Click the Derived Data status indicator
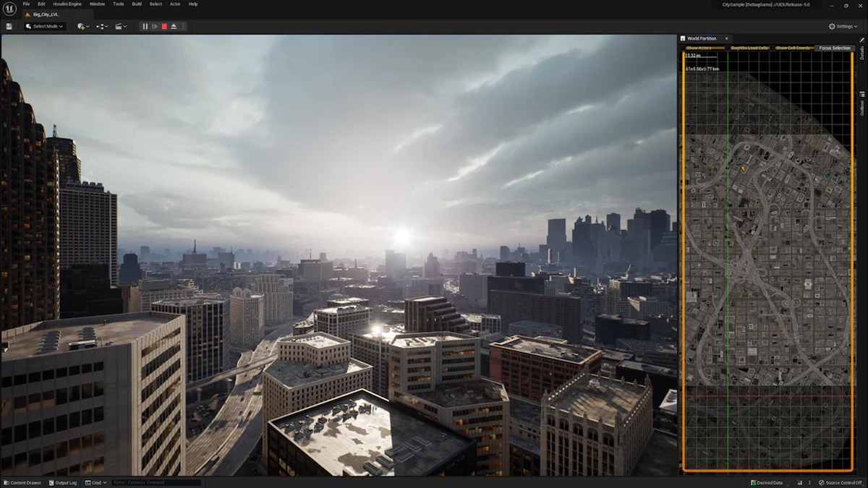The image size is (868, 488). point(767,482)
